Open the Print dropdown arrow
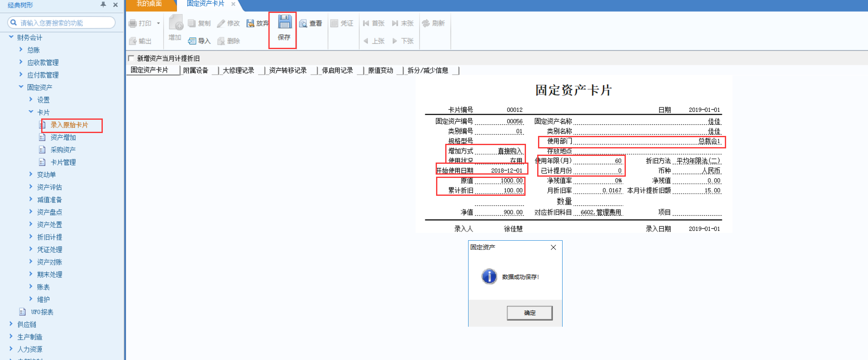The height and width of the screenshot is (360, 868). [159, 24]
